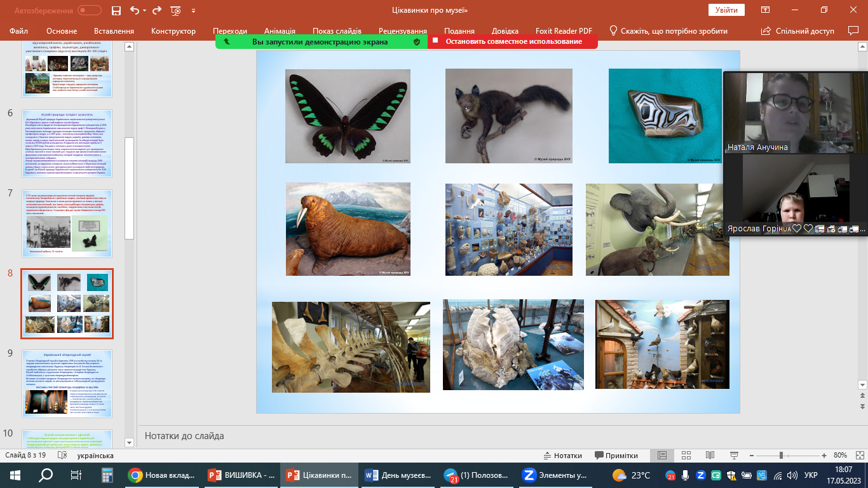Toggle the Автозбереження switch
The height and width of the screenshot is (488, 868).
click(x=89, y=11)
